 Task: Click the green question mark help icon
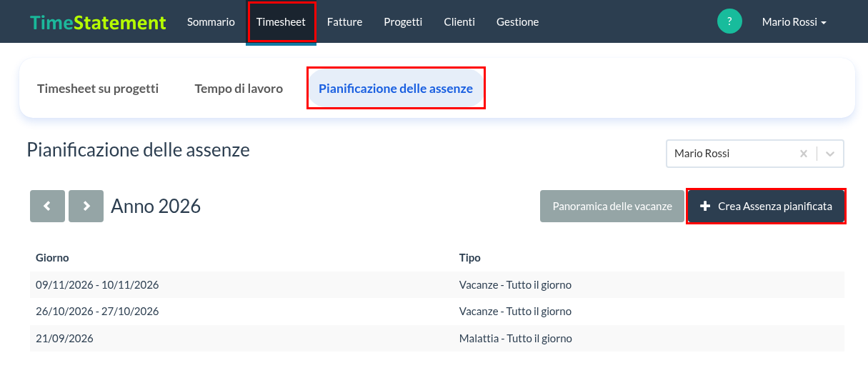(x=729, y=21)
